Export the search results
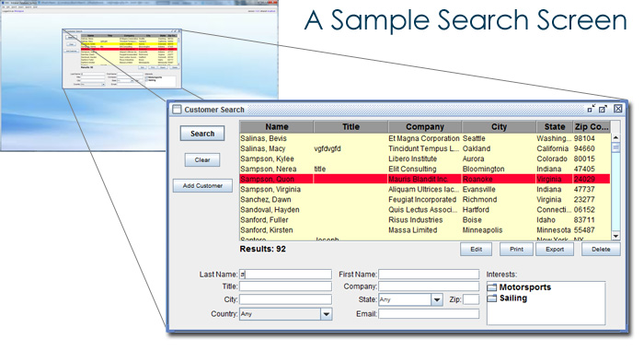This screenshot has width=644, height=351. click(555, 249)
